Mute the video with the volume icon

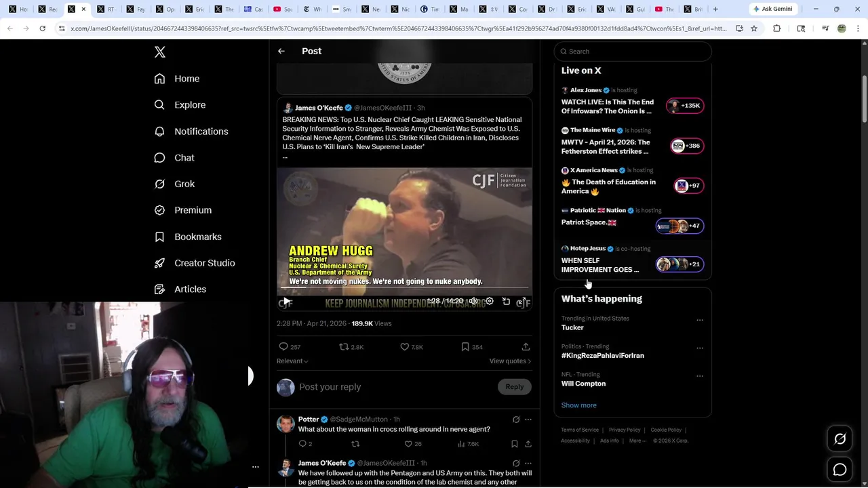[x=473, y=301]
